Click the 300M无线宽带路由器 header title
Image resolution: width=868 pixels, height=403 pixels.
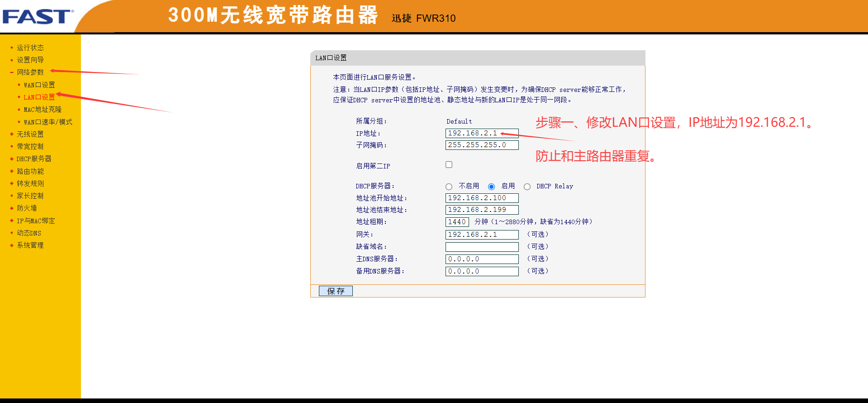273,15
